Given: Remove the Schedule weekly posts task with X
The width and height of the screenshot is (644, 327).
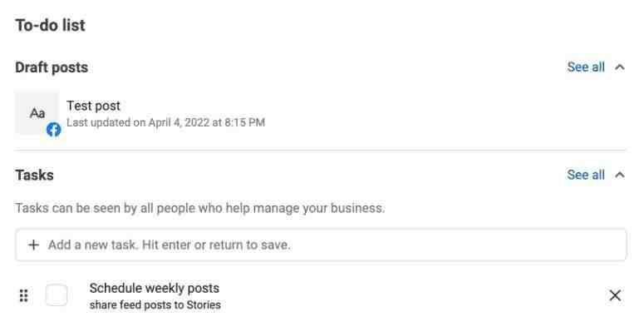Looking at the screenshot, I should (x=615, y=295).
